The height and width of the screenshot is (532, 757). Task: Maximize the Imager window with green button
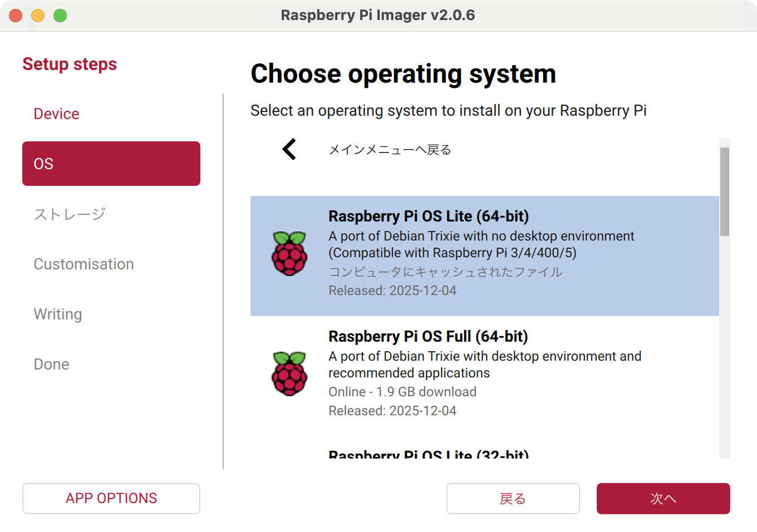click(x=60, y=16)
